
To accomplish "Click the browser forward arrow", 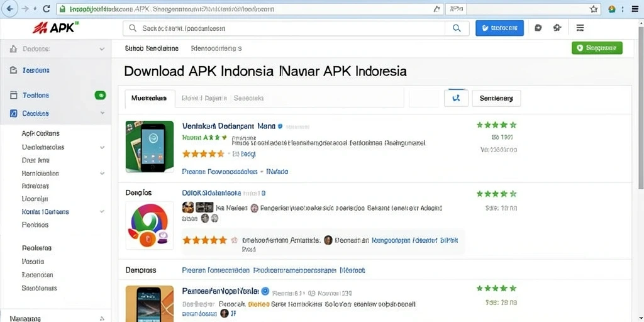I will click(x=25, y=9).
